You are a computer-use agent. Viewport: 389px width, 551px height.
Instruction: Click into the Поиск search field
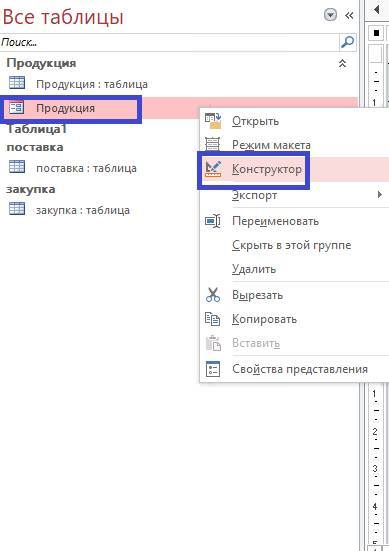(x=170, y=43)
